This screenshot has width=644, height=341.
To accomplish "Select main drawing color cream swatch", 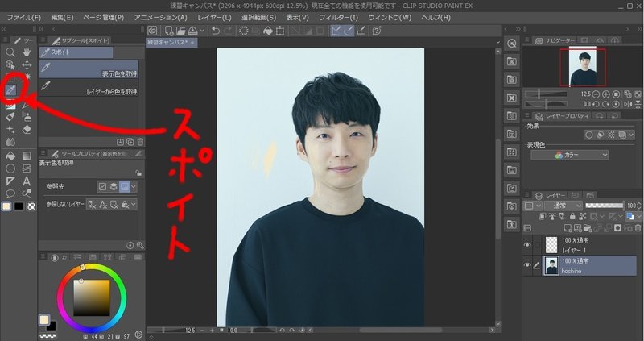I will (x=6, y=206).
